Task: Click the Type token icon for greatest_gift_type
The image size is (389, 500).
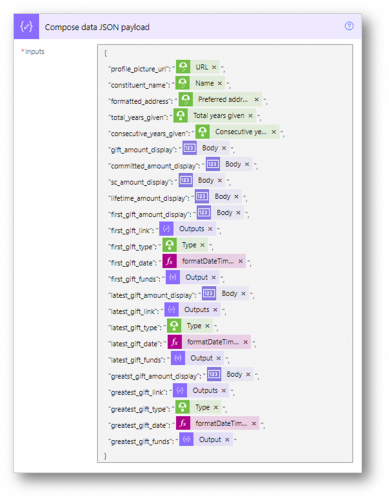Action: click(x=182, y=407)
